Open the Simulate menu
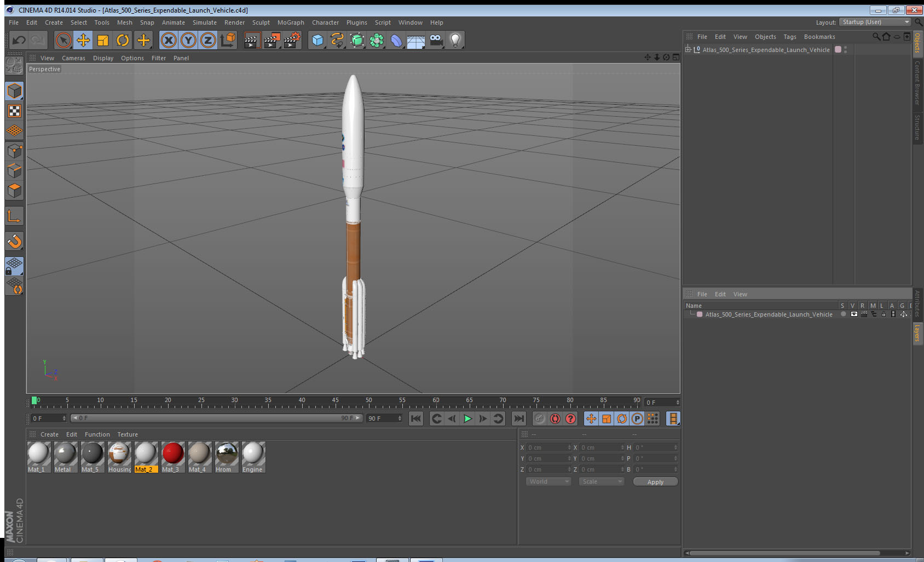The image size is (924, 562). [205, 22]
